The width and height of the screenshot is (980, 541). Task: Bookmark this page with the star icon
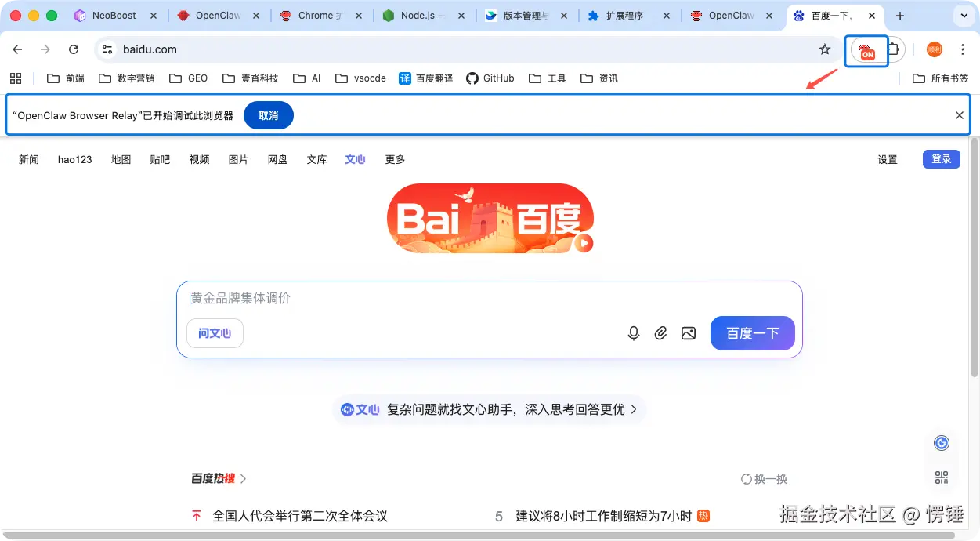point(825,49)
